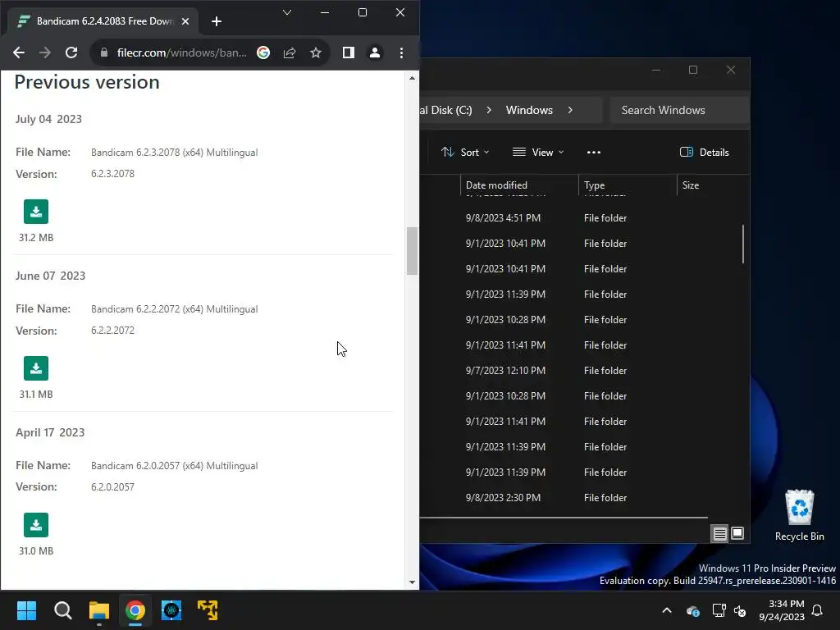Select the Bandicam 6.2.4.2083 tab
Viewport: 840px width, 630px height.
point(102,21)
